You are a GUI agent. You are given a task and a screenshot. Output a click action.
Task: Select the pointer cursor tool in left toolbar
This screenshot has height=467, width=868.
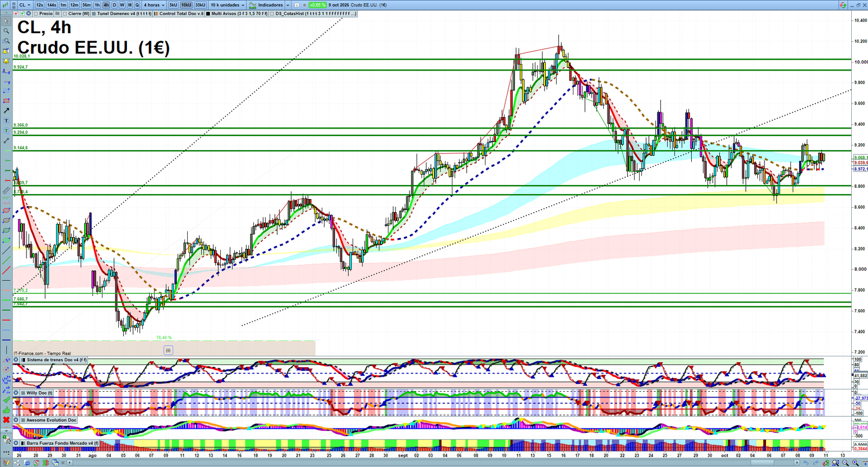click(x=7, y=21)
